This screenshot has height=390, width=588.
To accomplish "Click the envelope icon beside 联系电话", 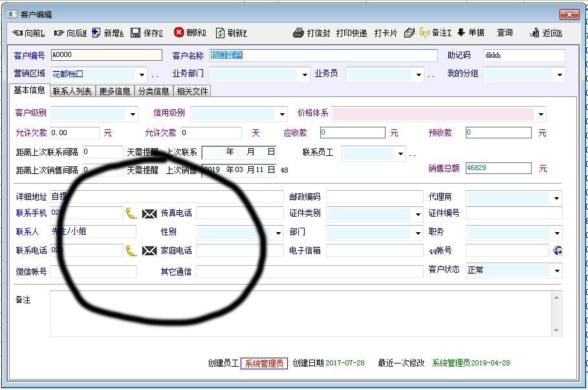I will pos(149,251).
